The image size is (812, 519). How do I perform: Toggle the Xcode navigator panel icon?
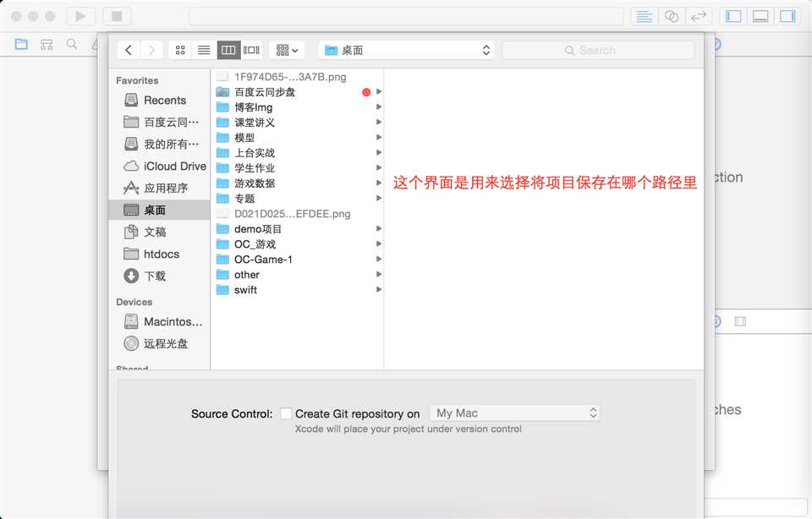click(733, 16)
